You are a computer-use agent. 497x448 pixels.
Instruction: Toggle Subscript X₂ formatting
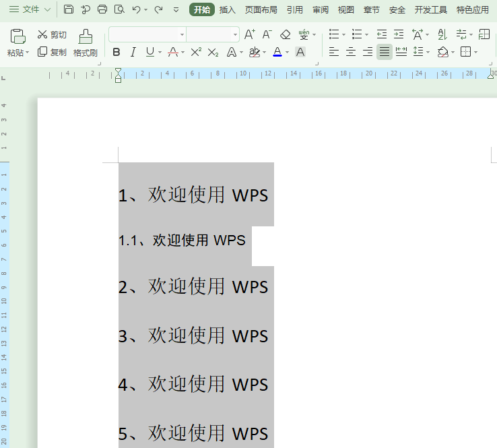pos(213,52)
